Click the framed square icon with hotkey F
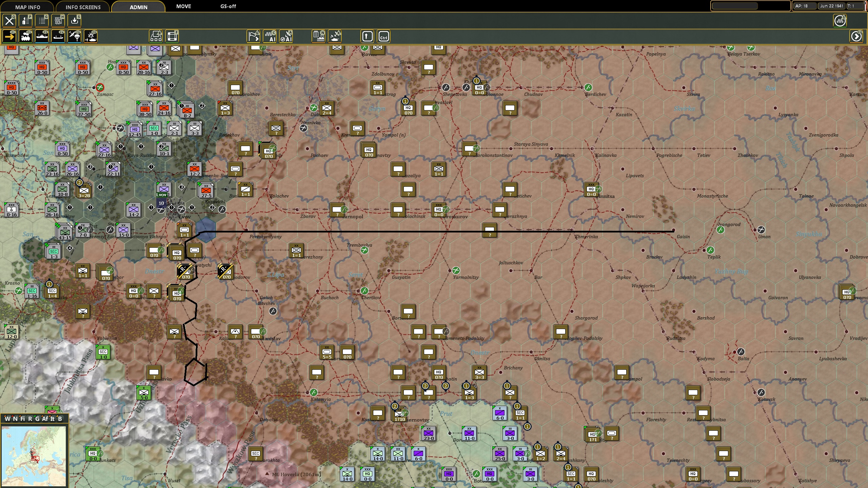The image size is (868, 488). (172, 37)
